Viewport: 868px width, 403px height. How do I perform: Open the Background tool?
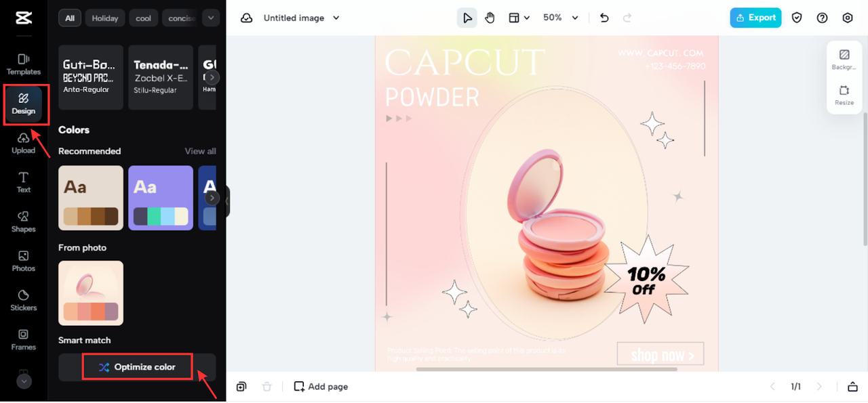(844, 60)
